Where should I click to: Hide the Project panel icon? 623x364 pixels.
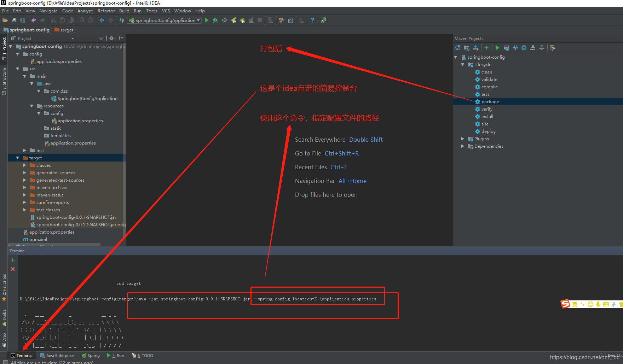pos(121,38)
